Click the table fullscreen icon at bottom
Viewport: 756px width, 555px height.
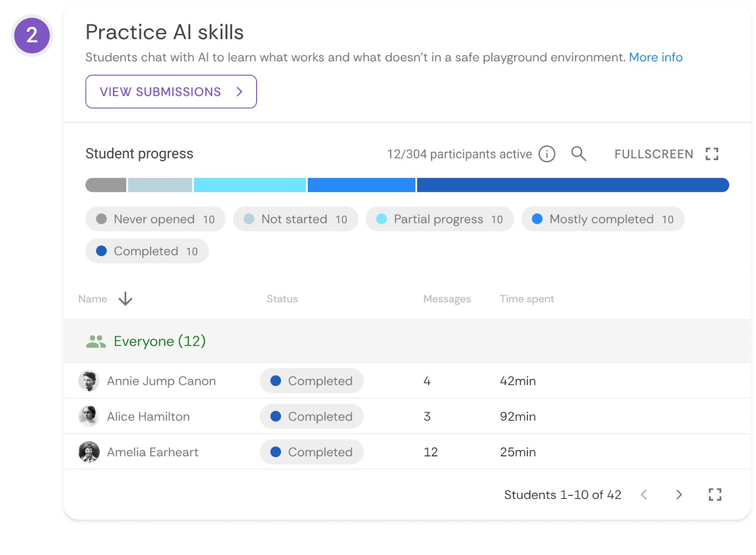point(715,495)
